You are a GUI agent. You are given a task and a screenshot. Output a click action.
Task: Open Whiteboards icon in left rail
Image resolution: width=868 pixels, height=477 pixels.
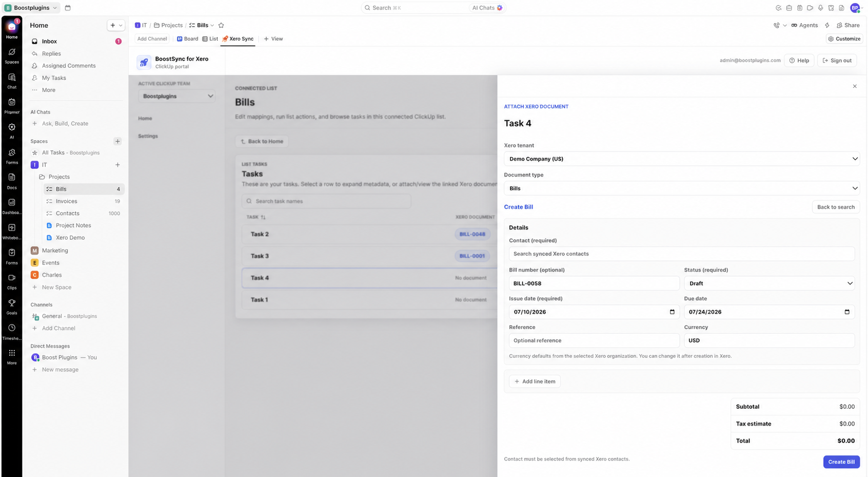pyautogui.click(x=12, y=231)
